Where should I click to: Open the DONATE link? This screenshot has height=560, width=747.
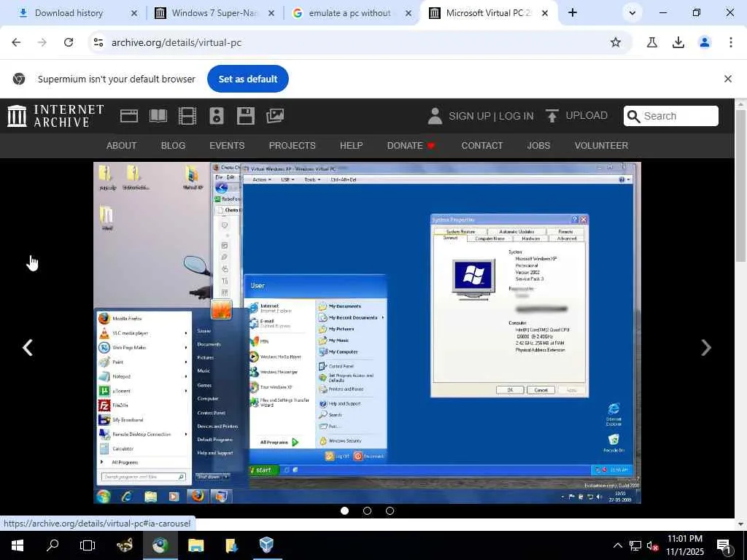411,146
